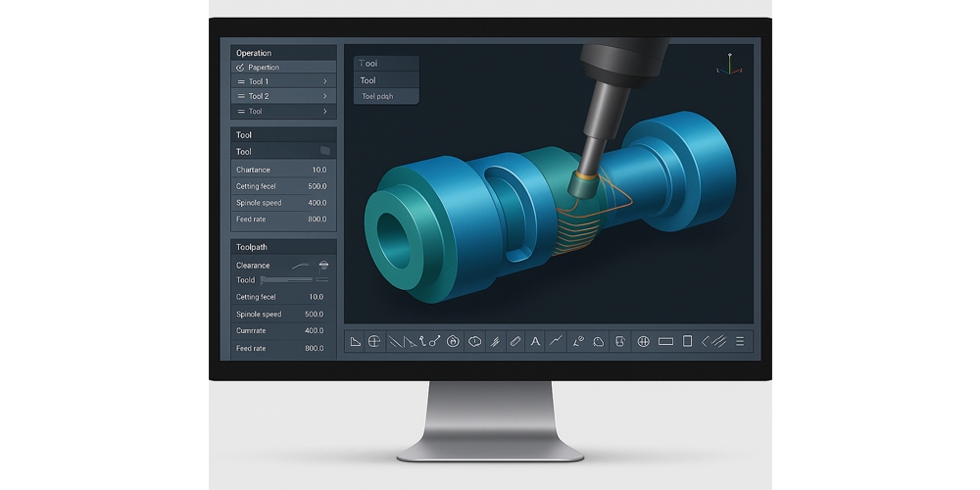Select the polyline zigzag tool icon
980x490 pixels.
point(556,341)
